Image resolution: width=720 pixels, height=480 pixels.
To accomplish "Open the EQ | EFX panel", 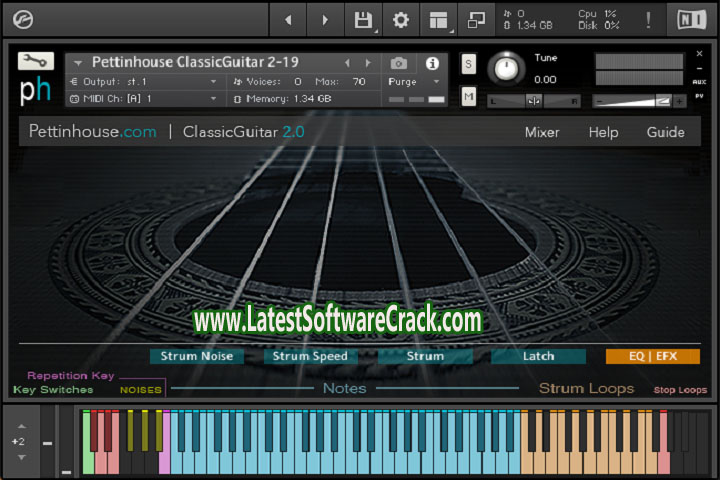I will click(x=652, y=356).
